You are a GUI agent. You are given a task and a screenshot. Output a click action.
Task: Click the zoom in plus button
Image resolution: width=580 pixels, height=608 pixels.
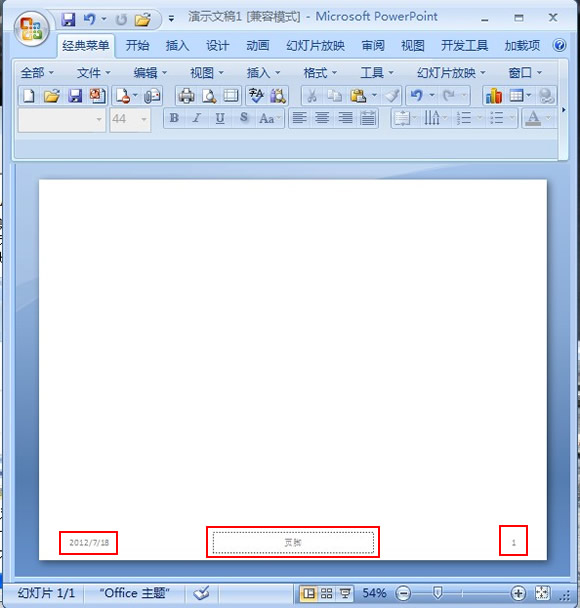[x=518, y=593]
